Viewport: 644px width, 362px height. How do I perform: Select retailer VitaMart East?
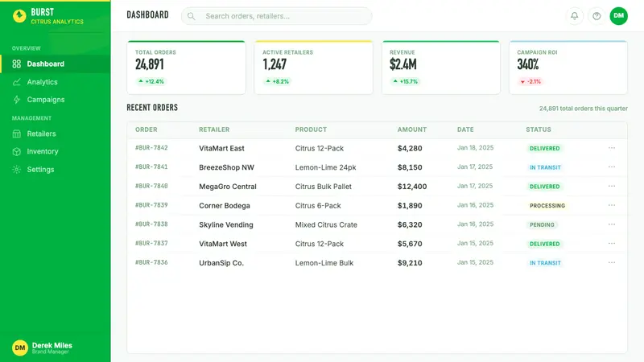pos(222,148)
